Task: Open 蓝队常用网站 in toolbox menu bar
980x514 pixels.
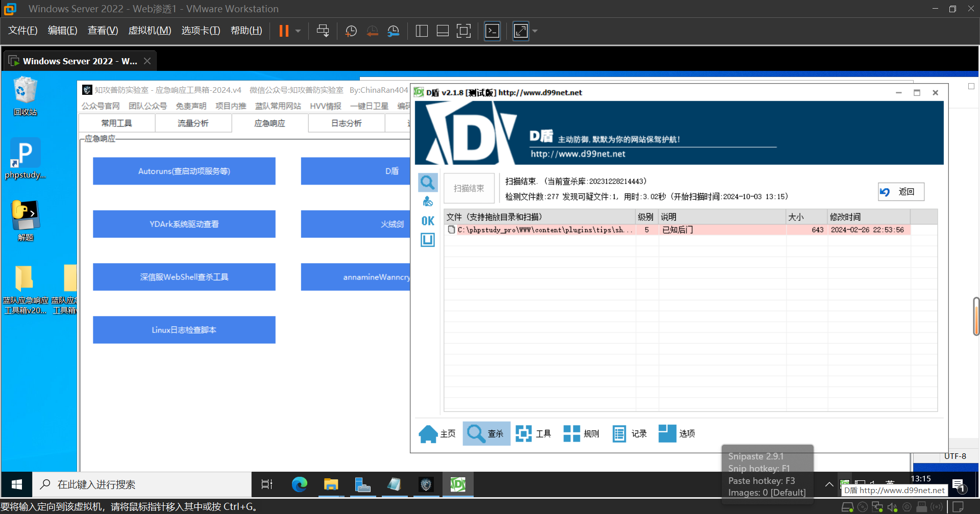Action: click(x=278, y=106)
